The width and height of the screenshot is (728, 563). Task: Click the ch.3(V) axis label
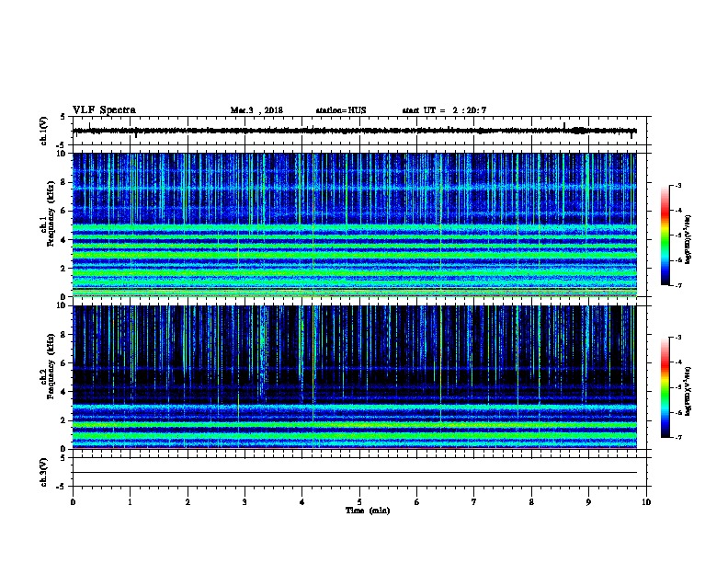(x=44, y=473)
